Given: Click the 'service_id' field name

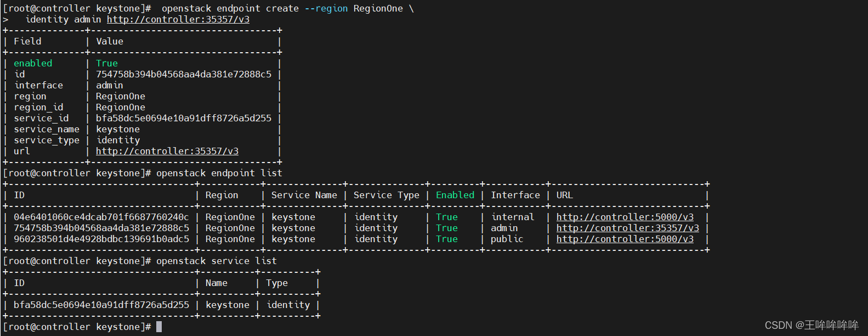Looking at the screenshot, I should [x=41, y=118].
